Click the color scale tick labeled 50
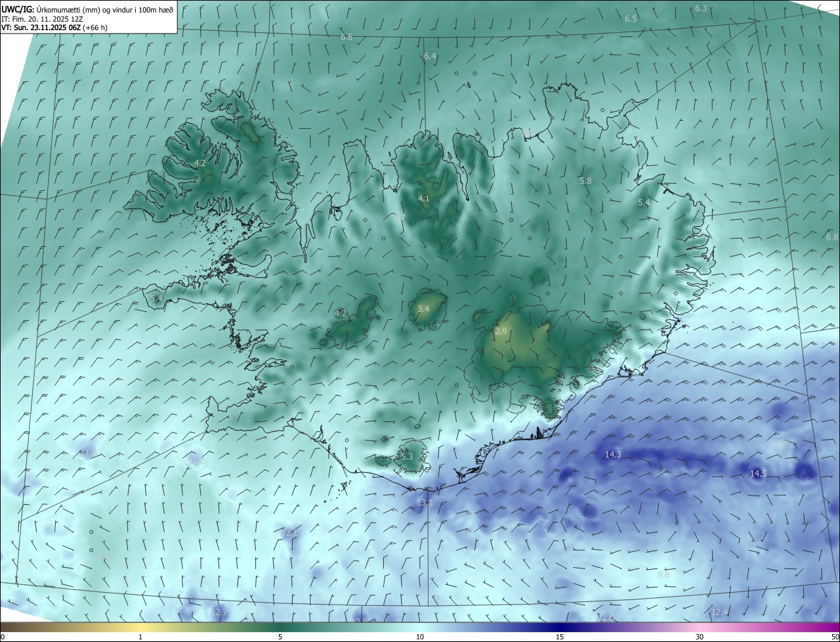The height and width of the screenshot is (642, 840). coord(835,637)
